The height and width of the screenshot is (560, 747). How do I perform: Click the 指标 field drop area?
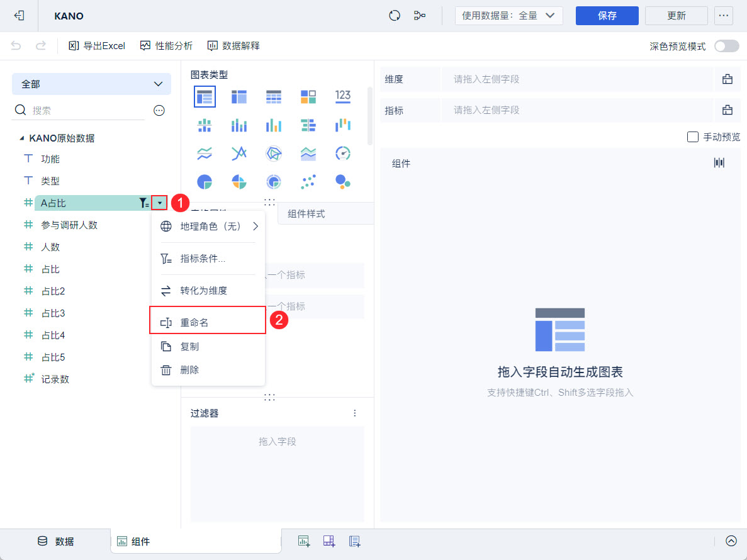[577, 110]
